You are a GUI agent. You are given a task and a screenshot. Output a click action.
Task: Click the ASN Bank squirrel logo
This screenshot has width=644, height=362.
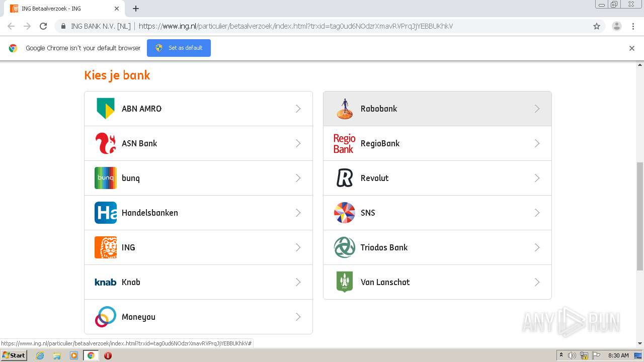click(x=106, y=143)
